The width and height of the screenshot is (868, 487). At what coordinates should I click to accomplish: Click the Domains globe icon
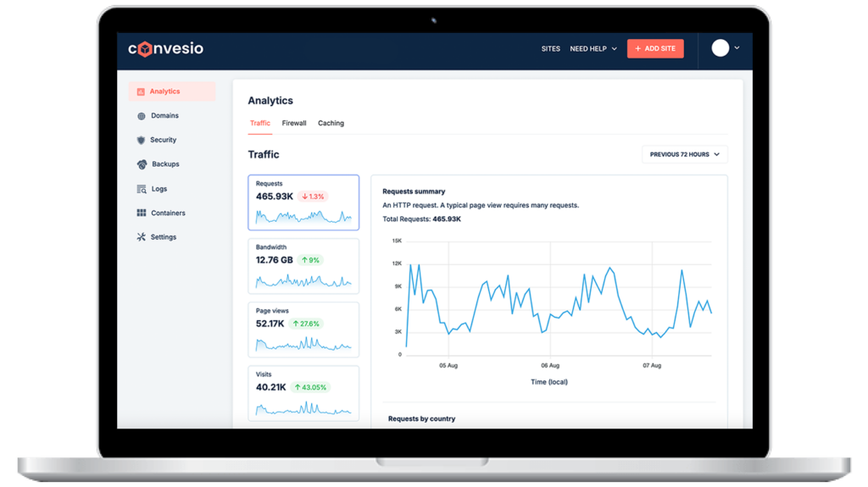142,116
